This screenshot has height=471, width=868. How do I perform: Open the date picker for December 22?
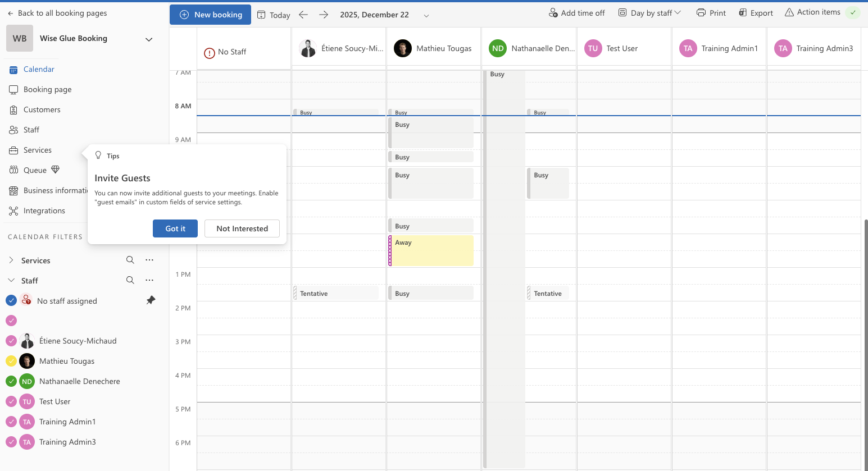tap(426, 15)
